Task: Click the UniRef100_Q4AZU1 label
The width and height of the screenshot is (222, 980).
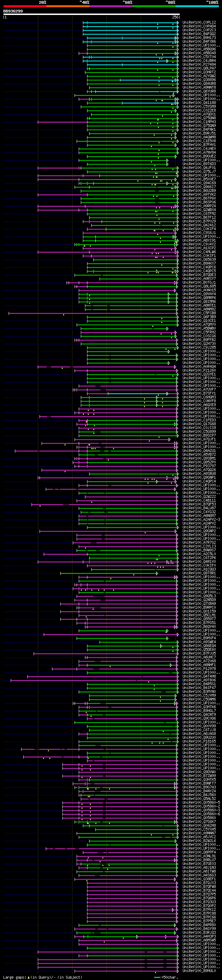Action: (x=199, y=451)
